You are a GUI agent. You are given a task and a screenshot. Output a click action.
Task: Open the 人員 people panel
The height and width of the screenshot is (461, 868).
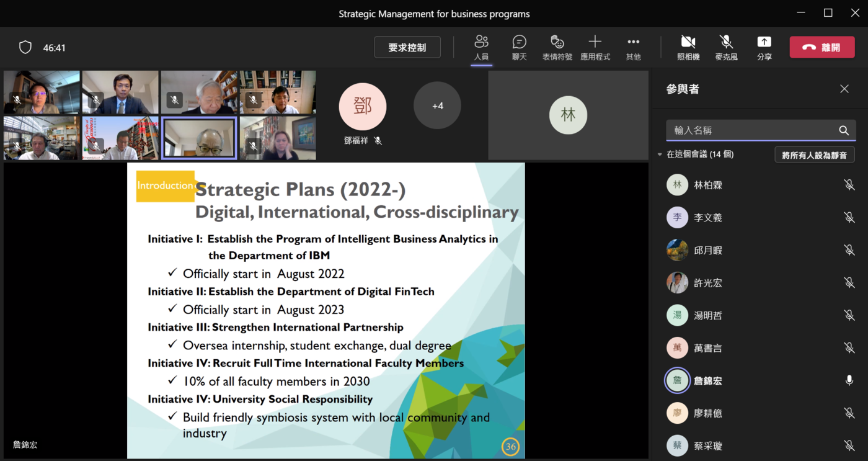coord(481,48)
